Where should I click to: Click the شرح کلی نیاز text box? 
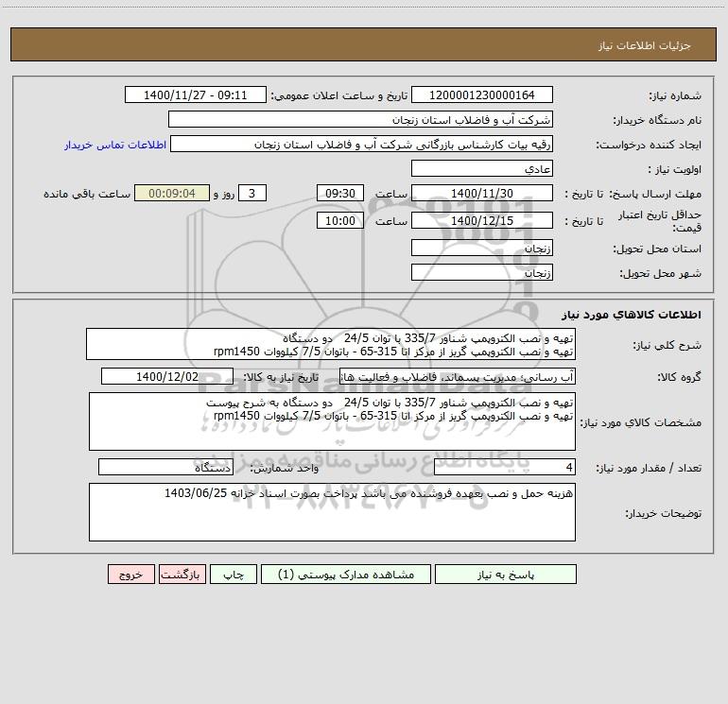tap(331, 344)
